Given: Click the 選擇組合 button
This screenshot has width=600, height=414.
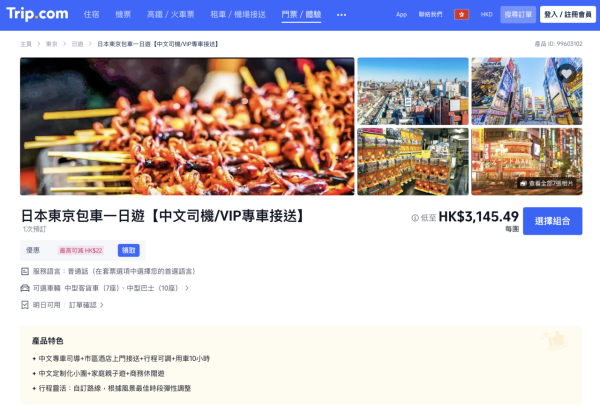Looking at the screenshot, I should pos(553,221).
